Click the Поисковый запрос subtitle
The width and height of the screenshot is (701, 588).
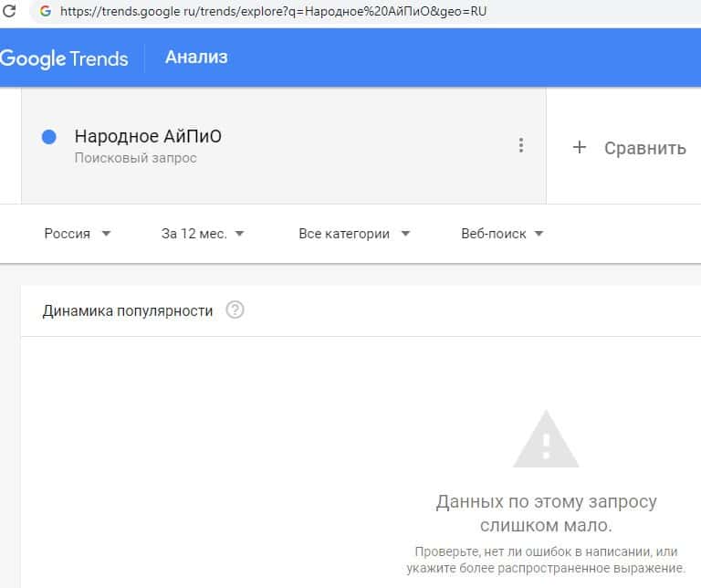coord(136,158)
